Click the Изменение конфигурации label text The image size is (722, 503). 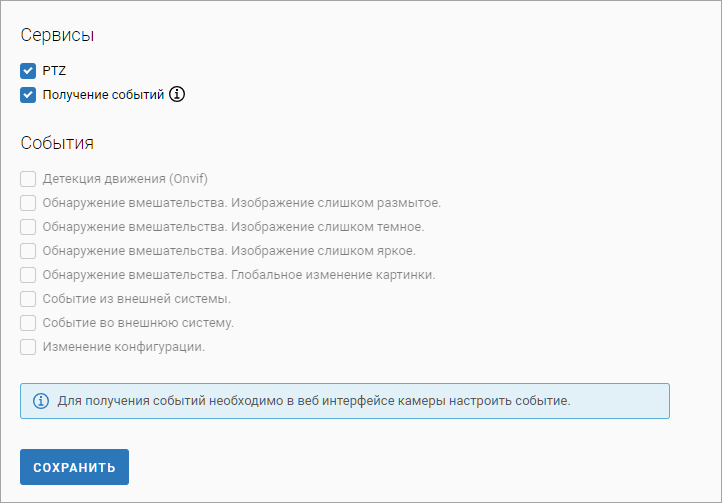tap(123, 347)
